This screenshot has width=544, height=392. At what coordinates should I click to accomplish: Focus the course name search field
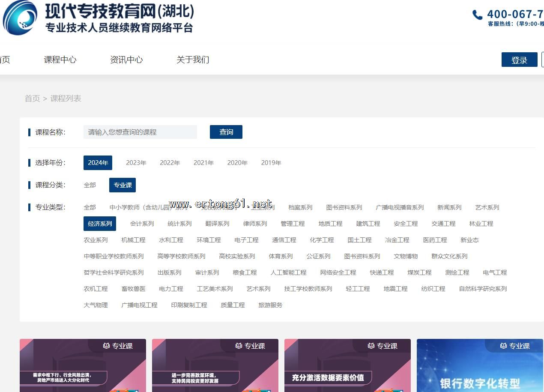pos(140,132)
